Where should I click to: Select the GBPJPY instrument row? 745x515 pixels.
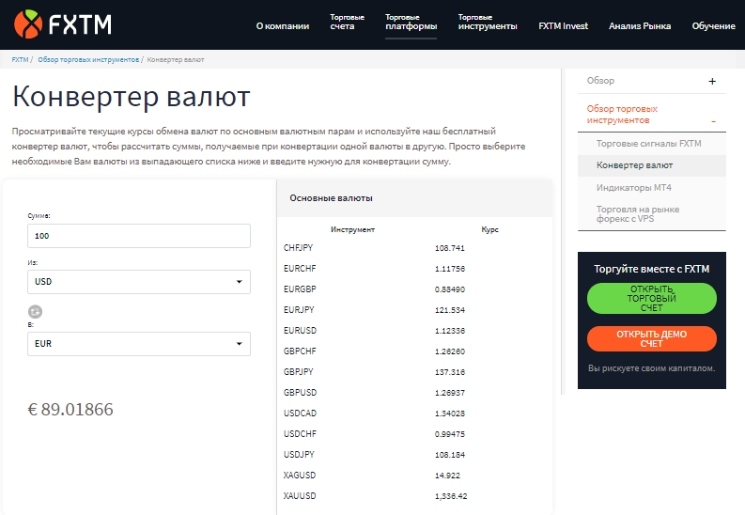[414, 372]
